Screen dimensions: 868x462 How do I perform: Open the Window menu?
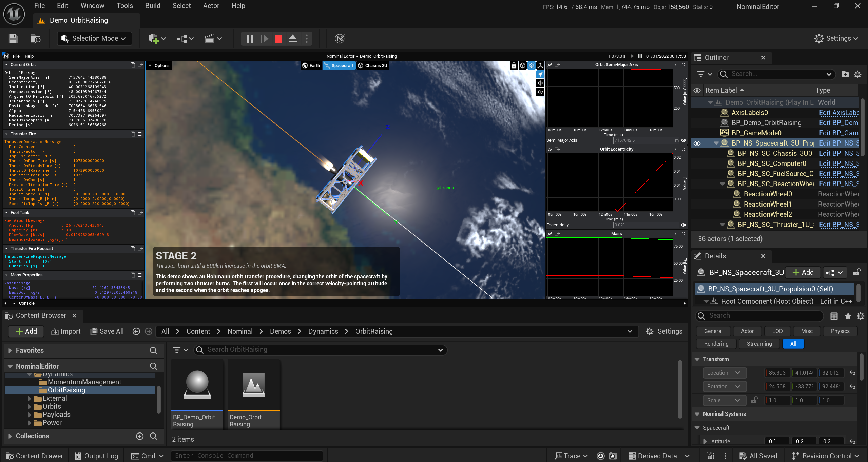[92, 6]
